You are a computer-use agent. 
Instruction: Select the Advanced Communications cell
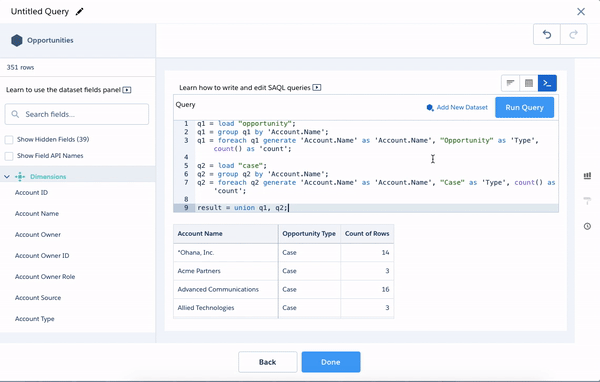click(226, 289)
